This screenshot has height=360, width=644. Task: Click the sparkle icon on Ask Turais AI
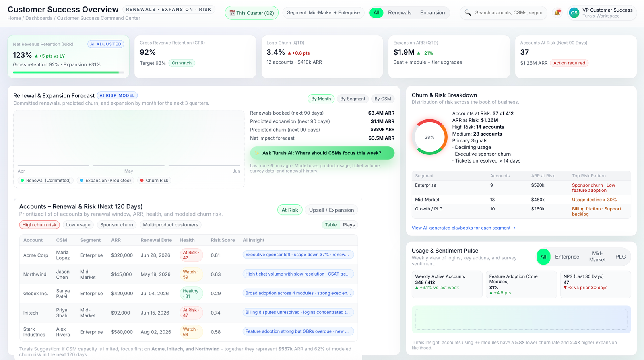[257, 153]
